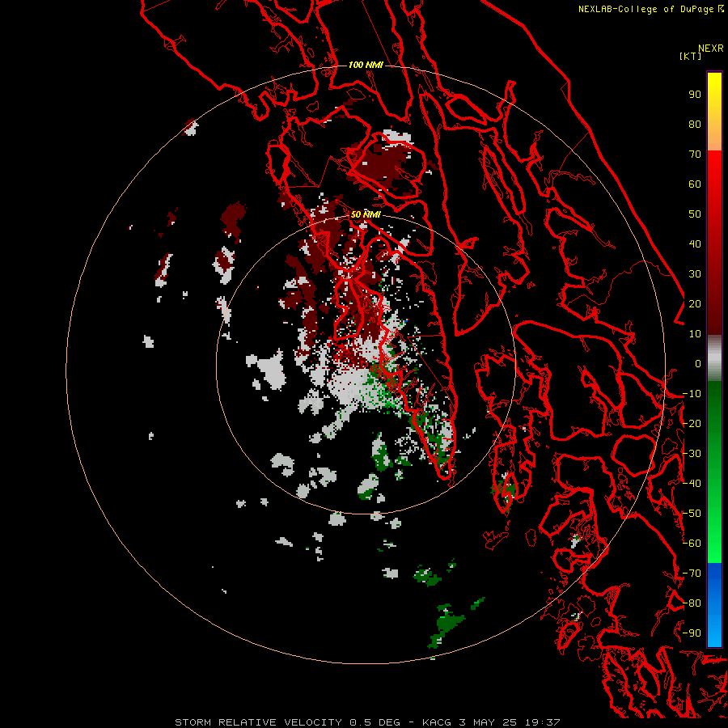The image size is (728, 728).
Task: Click the 60 value on velocity scale
Action: tap(695, 184)
